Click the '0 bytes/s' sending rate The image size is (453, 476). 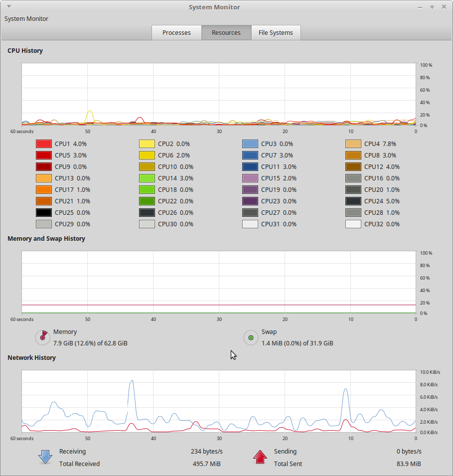[x=409, y=452]
